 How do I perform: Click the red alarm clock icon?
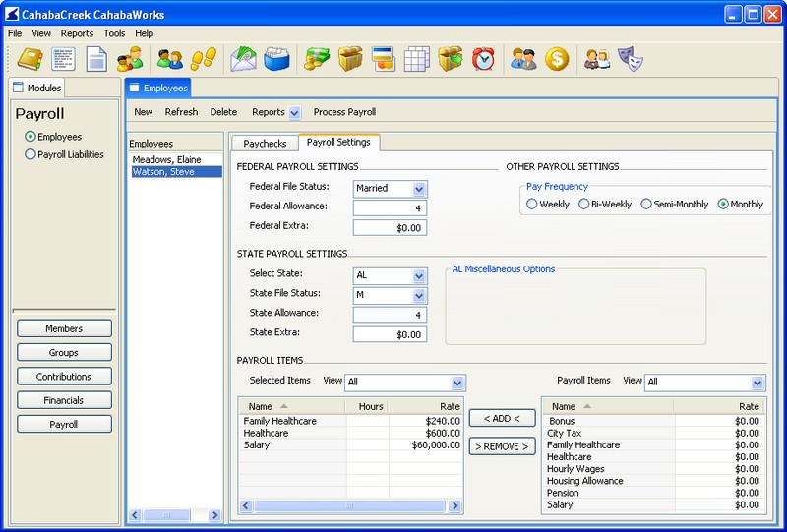(x=483, y=59)
